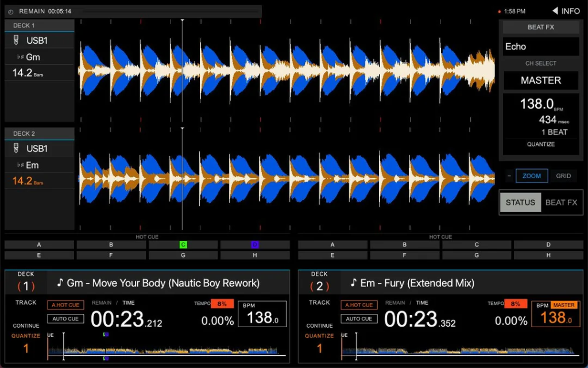Click 'Gm - Move Your Body (Nautic Boy Rework)' title
Screen dimensions: 588x368
[163, 283]
